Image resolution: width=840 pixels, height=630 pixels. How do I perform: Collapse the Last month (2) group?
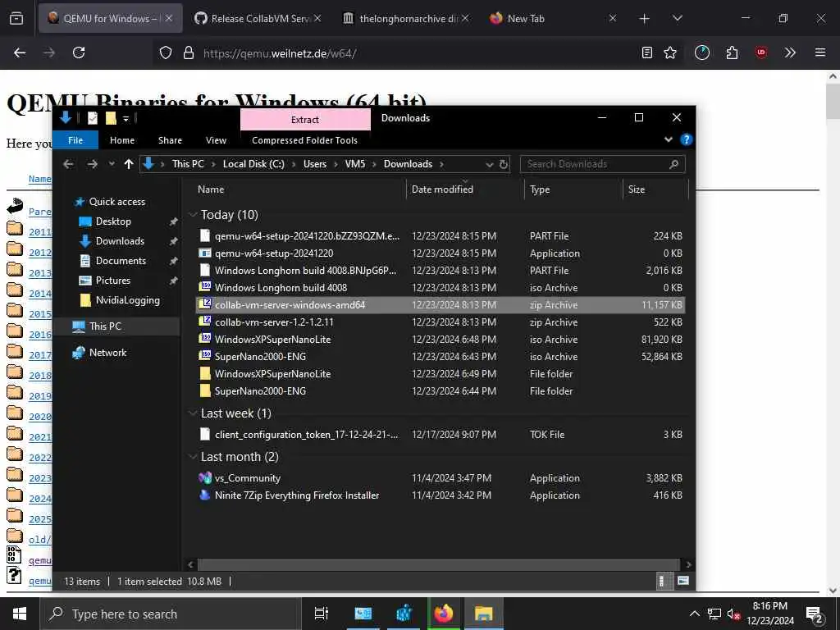pos(192,457)
